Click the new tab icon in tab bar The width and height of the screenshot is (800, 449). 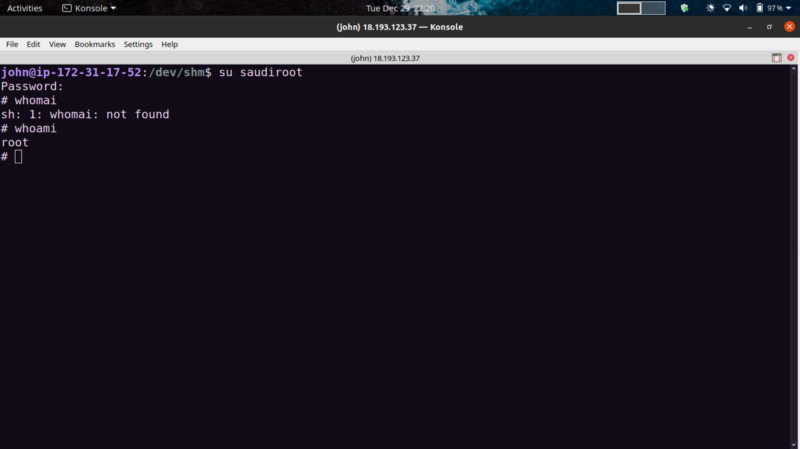(777, 58)
